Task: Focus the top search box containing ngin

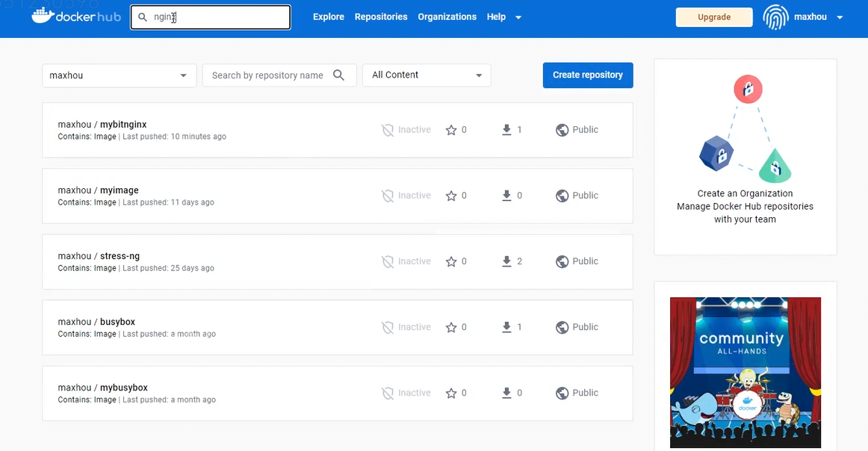Action: pyautogui.click(x=211, y=17)
